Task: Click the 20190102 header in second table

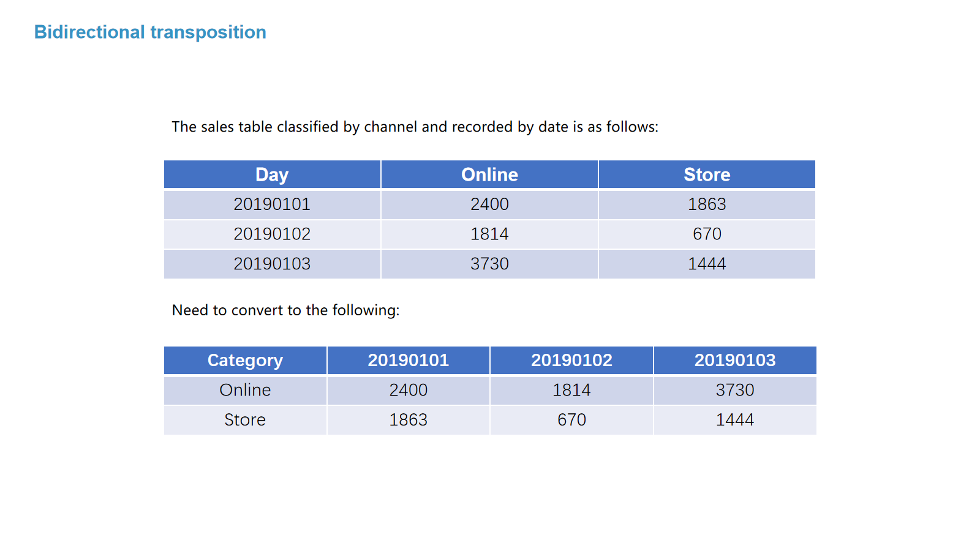Action: point(571,361)
